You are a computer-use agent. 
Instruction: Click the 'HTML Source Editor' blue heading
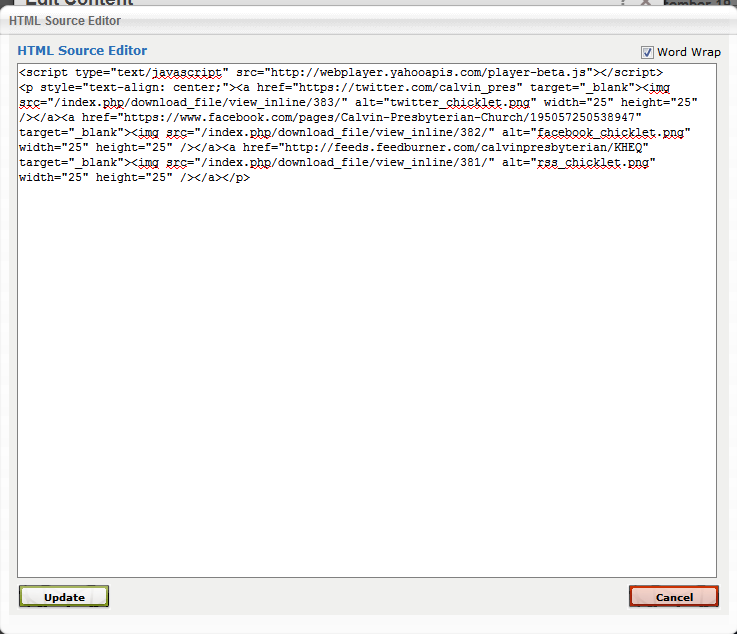coord(82,50)
